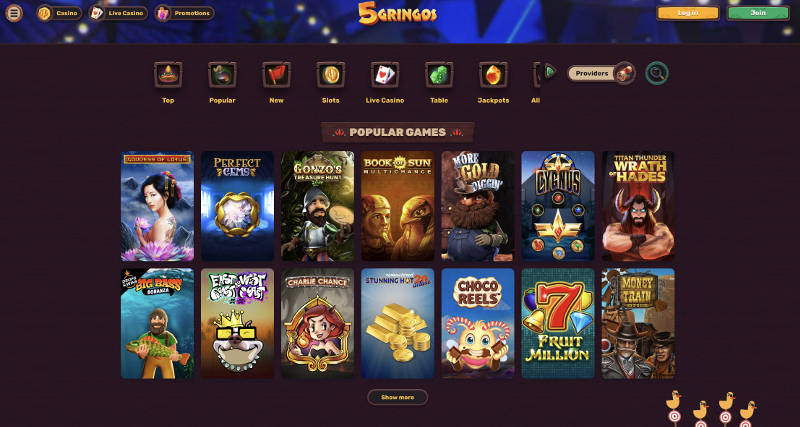Viewport: 800px width, 427px height.
Task: Click the green Join button
Action: click(758, 13)
